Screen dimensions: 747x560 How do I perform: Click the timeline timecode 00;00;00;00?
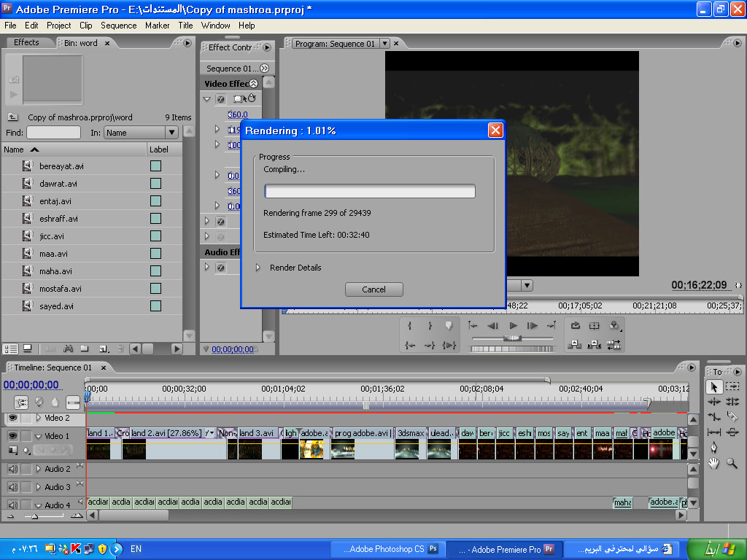pyautogui.click(x=31, y=385)
